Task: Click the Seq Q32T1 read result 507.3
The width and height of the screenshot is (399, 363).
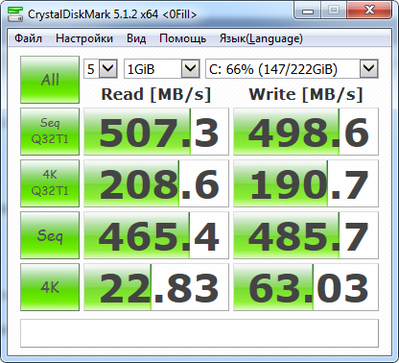Action: click(156, 131)
